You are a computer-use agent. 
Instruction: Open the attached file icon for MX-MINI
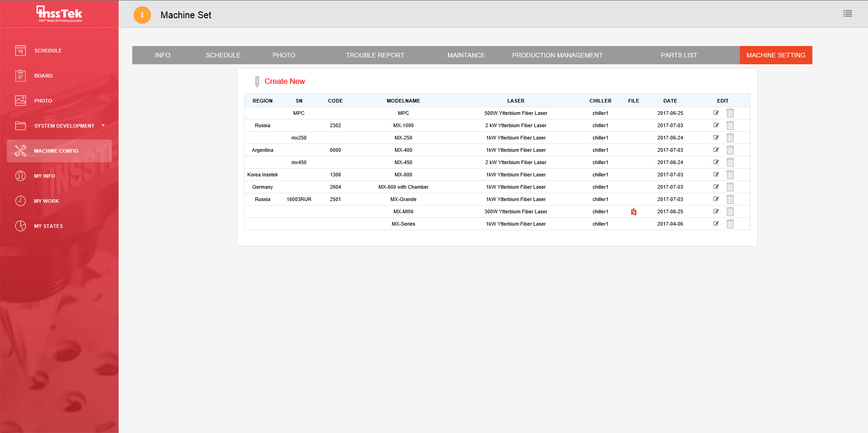point(634,211)
